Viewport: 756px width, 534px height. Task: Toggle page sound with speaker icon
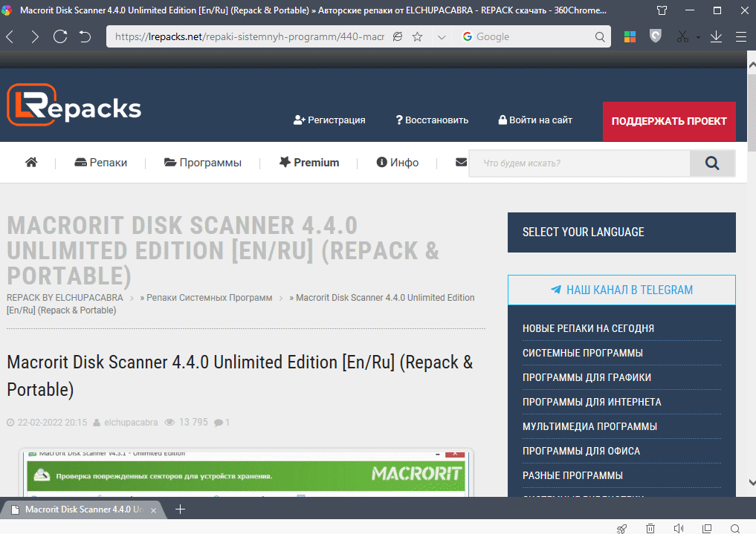pos(679,529)
